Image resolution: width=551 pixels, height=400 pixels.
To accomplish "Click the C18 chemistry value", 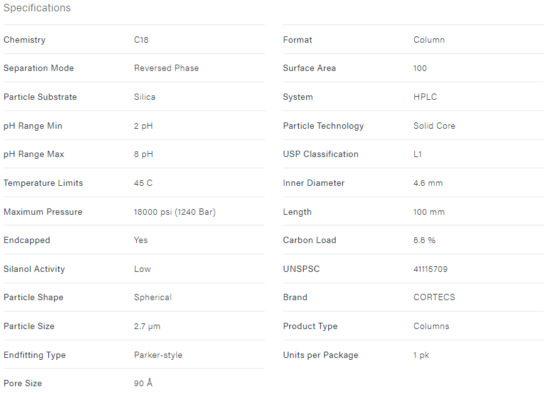I will (141, 40).
